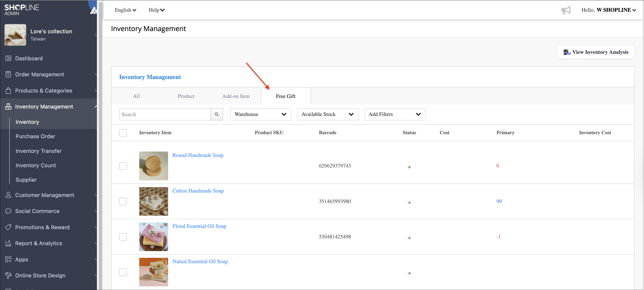Expand the Customer Management menu
This screenshot has height=290, width=644.
tap(96, 195)
